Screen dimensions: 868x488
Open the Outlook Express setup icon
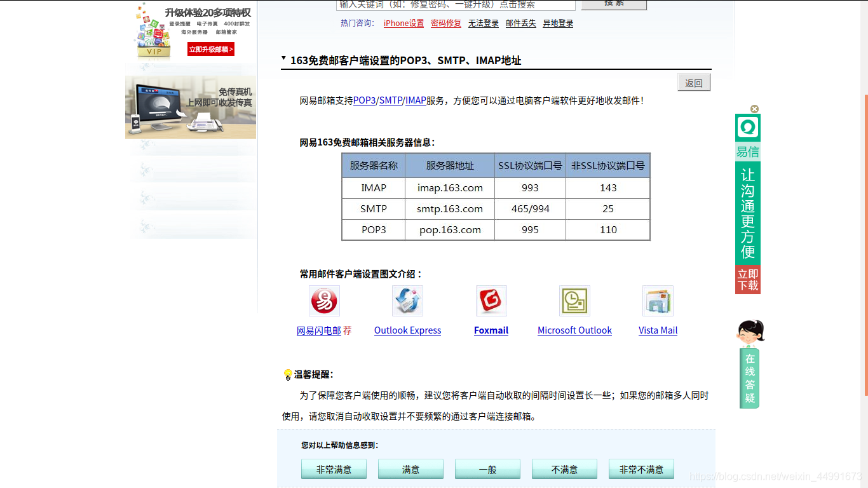coord(407,301)
